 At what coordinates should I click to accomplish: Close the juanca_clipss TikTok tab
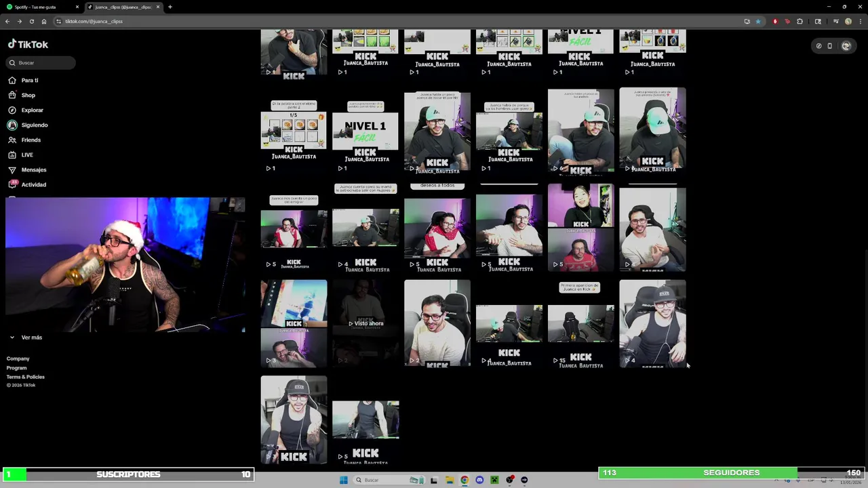(x=158, y=7)
